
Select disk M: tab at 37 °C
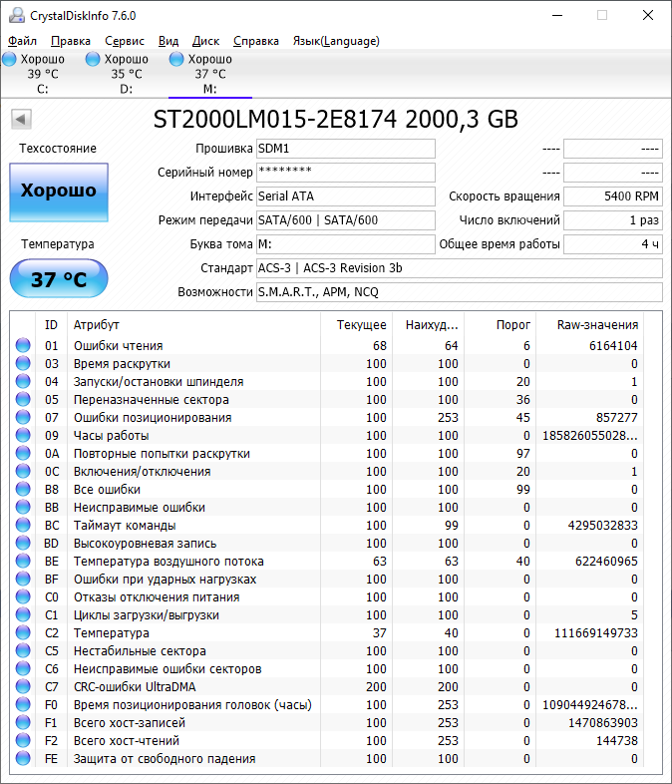(x=209, y=74)
